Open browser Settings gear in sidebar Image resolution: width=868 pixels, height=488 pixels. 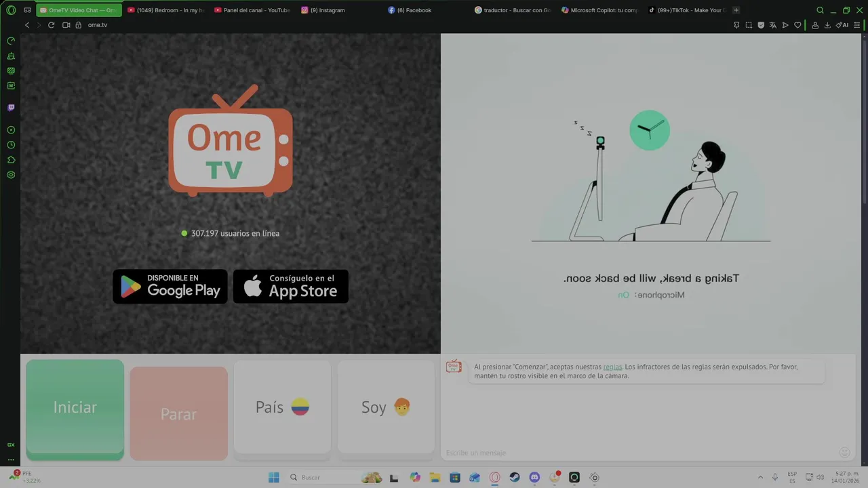pos(11,175)
